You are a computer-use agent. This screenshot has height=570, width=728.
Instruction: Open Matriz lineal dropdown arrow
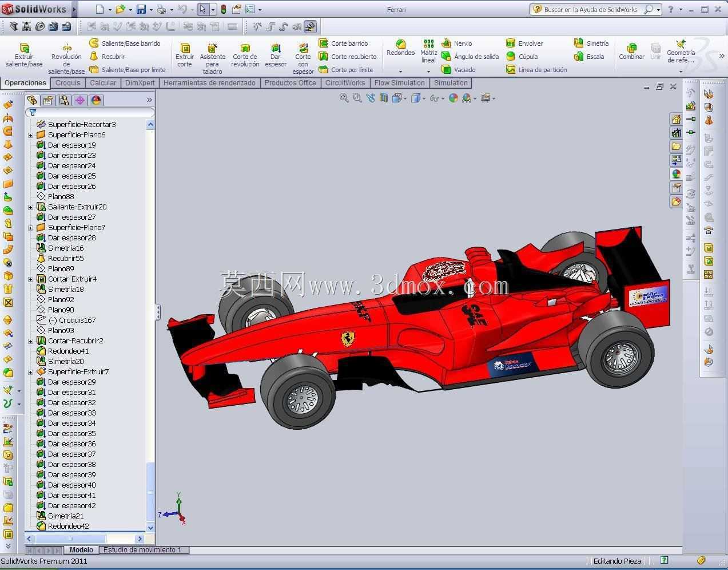click(429, 72)
